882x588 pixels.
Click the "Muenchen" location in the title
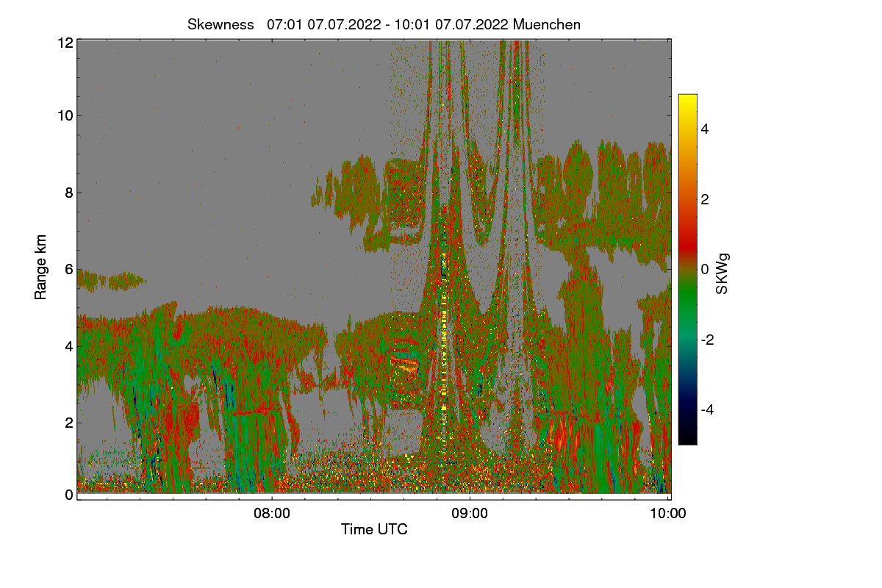[547, 24]
